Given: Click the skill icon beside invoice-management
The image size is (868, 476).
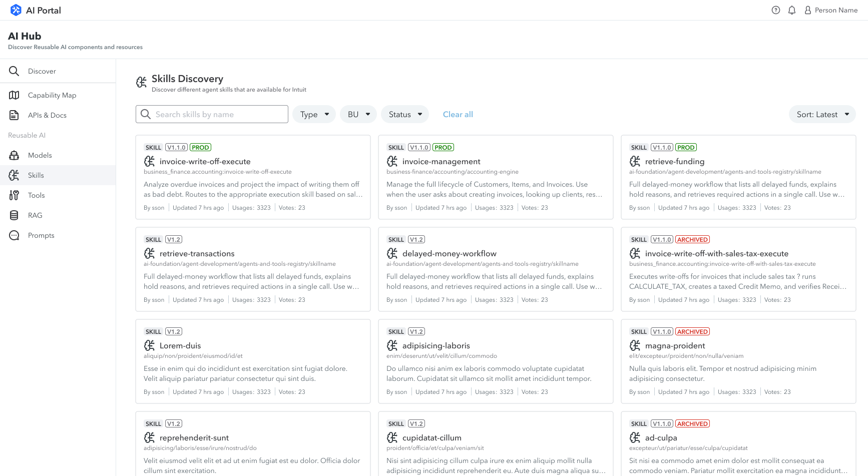Looking at the screenshot, I should (392, 161).
